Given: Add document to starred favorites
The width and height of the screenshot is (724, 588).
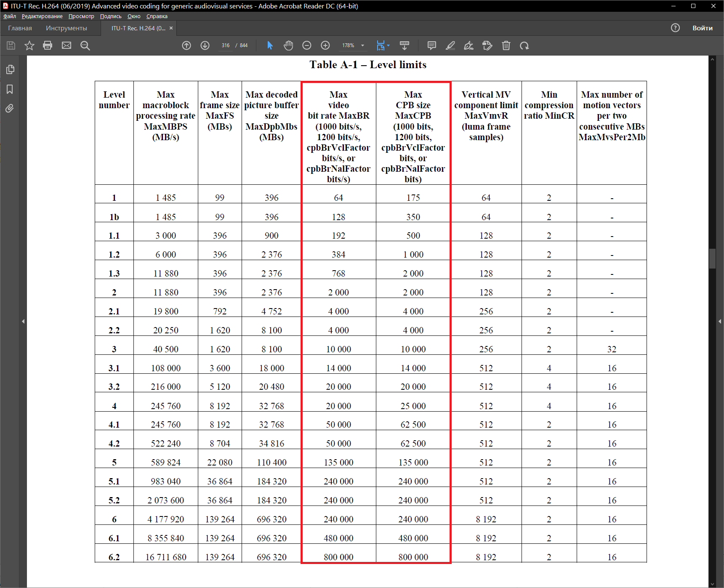Looking at the screenshot, I should click(x=29, y=45).
